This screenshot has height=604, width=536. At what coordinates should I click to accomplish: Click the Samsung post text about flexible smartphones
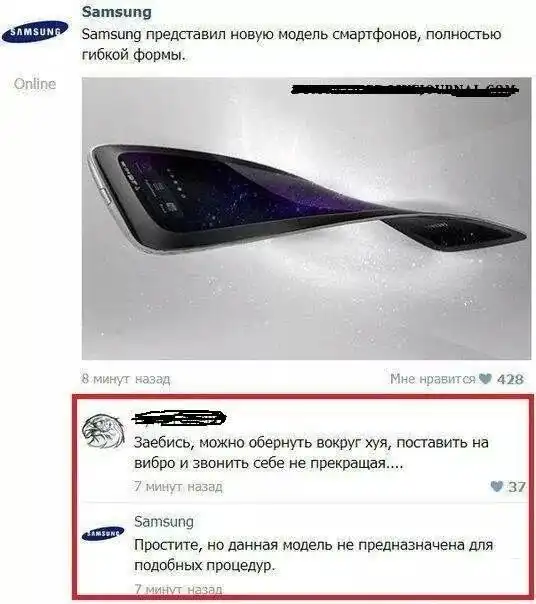[291, 45]
